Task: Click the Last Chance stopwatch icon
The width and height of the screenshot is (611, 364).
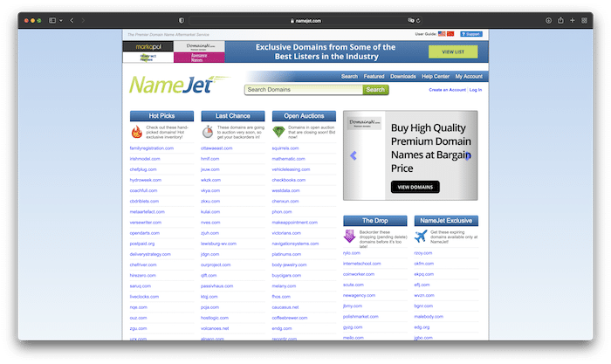Action: click(208, 133)
